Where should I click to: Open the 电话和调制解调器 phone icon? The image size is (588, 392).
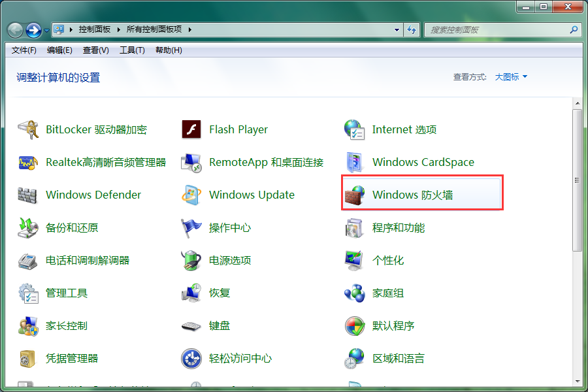point(27,261)
